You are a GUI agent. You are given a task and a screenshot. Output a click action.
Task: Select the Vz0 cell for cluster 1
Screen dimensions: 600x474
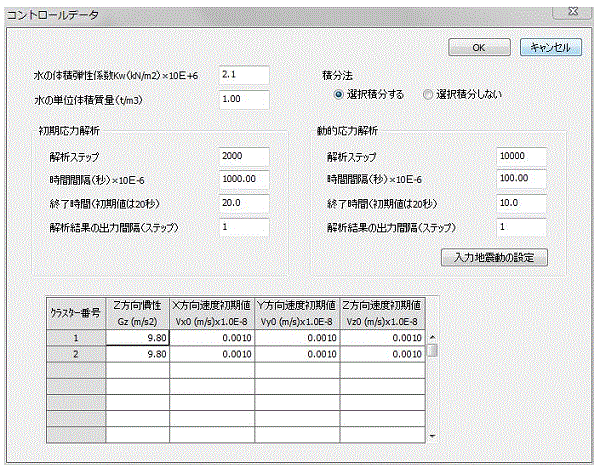pyautogui.click(x=382, y=338)
